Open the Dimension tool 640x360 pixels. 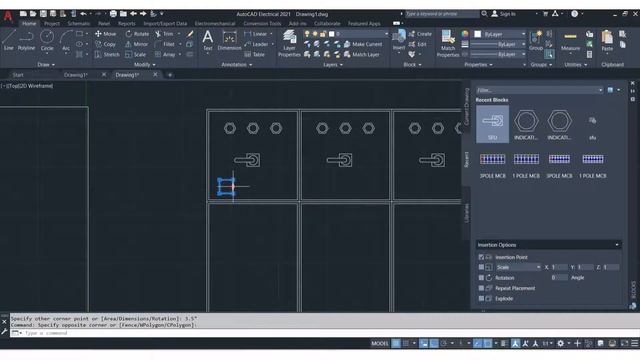229,40
